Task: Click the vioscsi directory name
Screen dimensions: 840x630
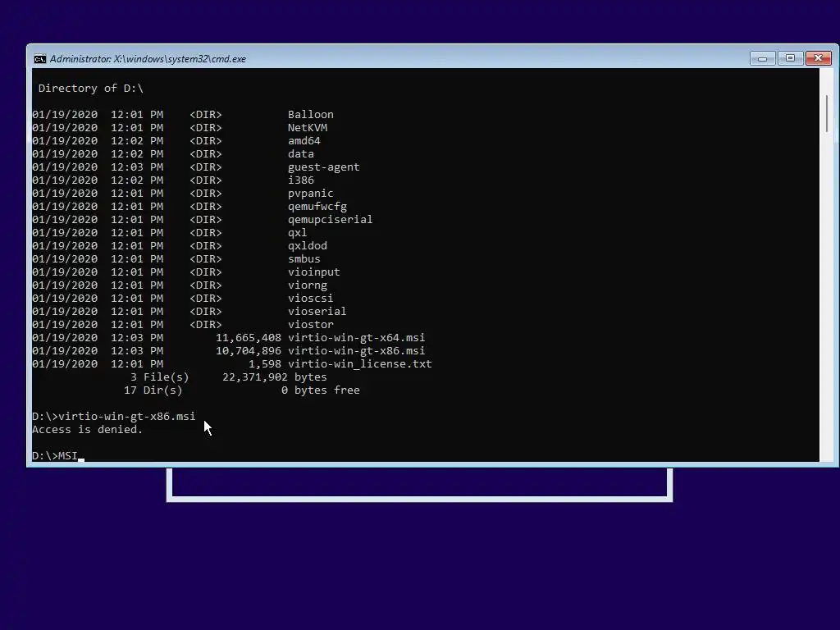Action: 311,299
